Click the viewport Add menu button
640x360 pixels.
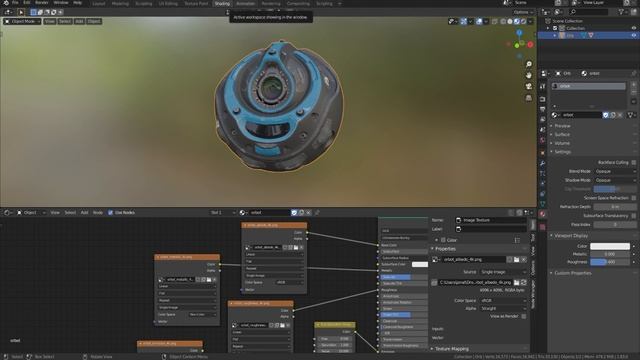tap(79, 21)
